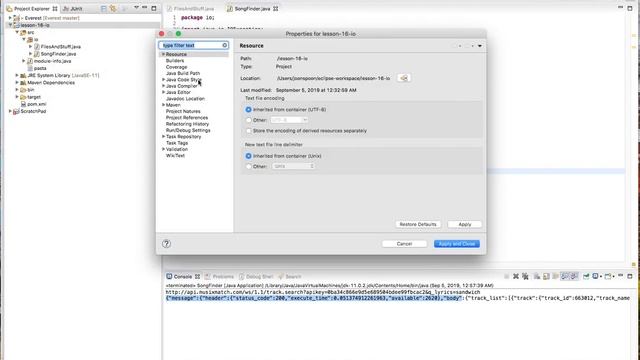Select WikiText in properties tree
Image resolution: width=640 pixels, height=360 pixels.
click(175, 156)
